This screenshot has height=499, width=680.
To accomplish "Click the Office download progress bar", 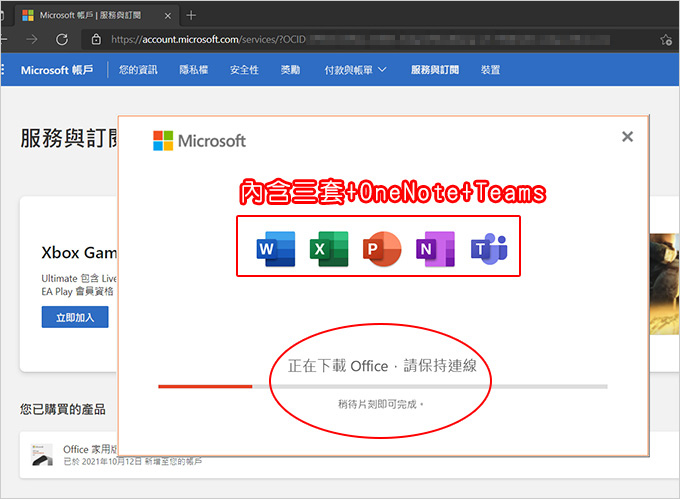I will [383, 386].
